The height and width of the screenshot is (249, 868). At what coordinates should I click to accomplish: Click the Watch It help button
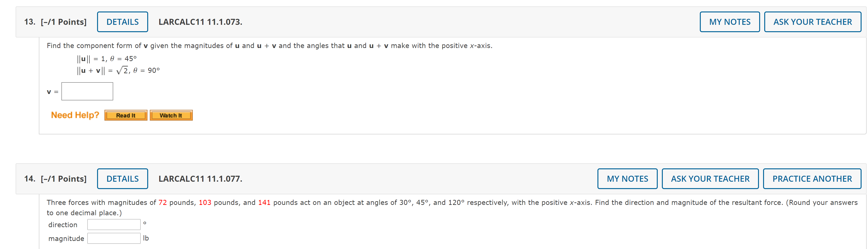[x=171, y=115]
